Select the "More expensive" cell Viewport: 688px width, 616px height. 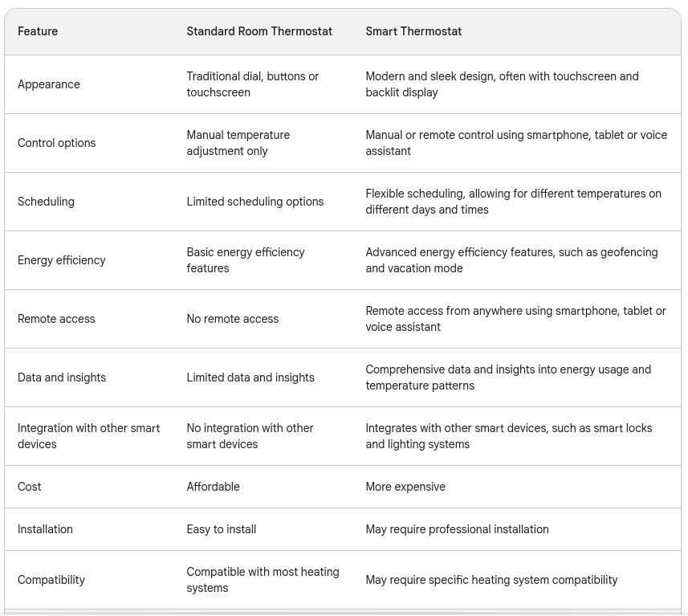point(405,487)
